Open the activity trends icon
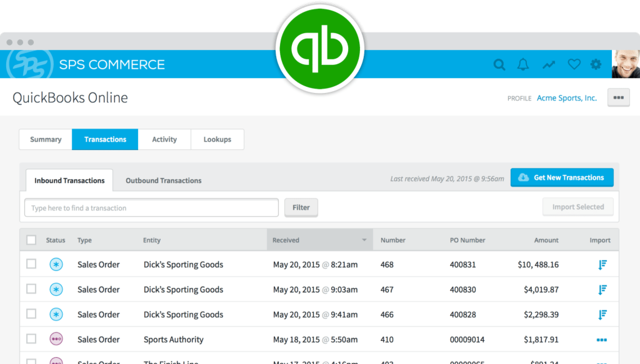 pyautogui.click(x=549, y=65)
